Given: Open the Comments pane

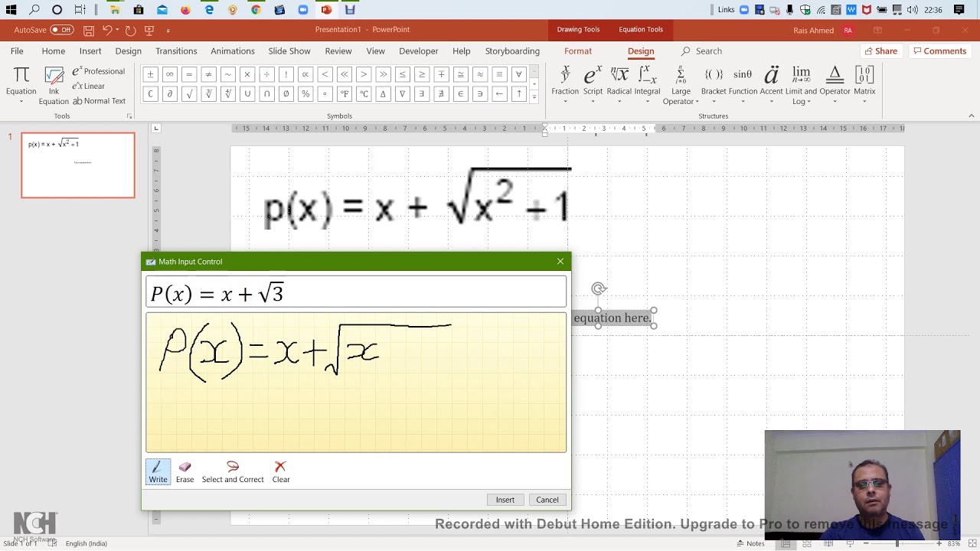Looking at the screenshot, I should pyautogui.click(x=939, y=51).
